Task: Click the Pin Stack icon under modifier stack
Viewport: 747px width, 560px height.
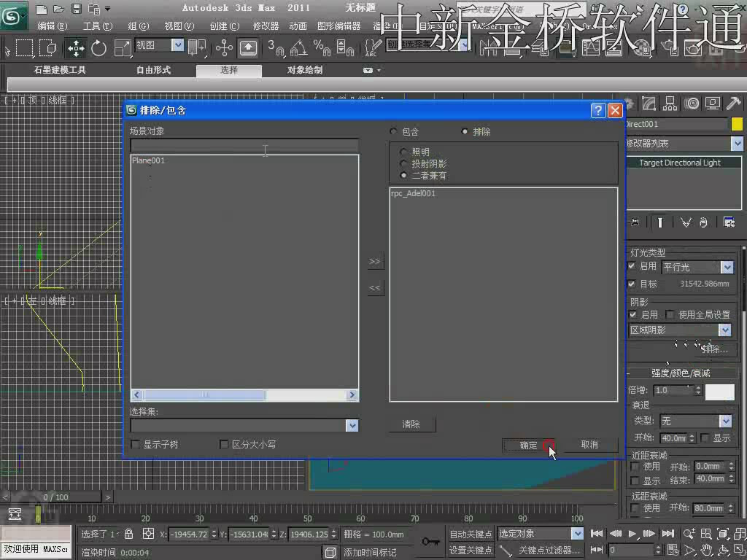Action: point(635,222)
